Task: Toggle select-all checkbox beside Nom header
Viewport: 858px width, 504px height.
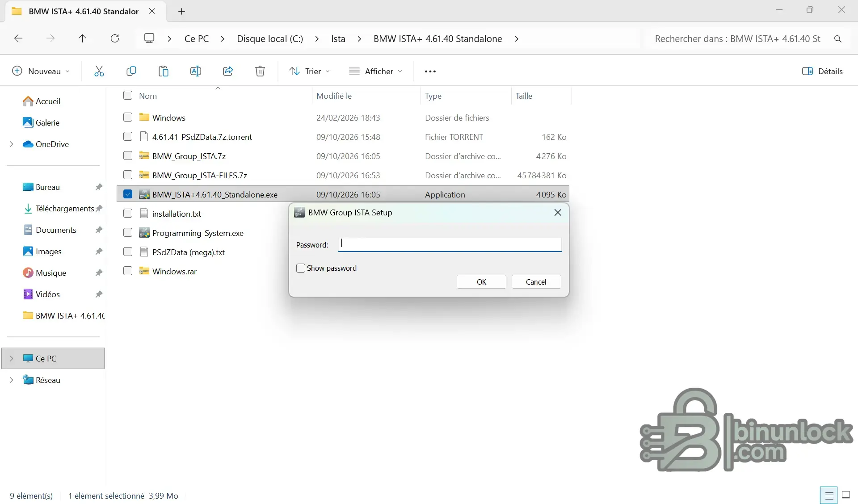Action: (128, 96)
